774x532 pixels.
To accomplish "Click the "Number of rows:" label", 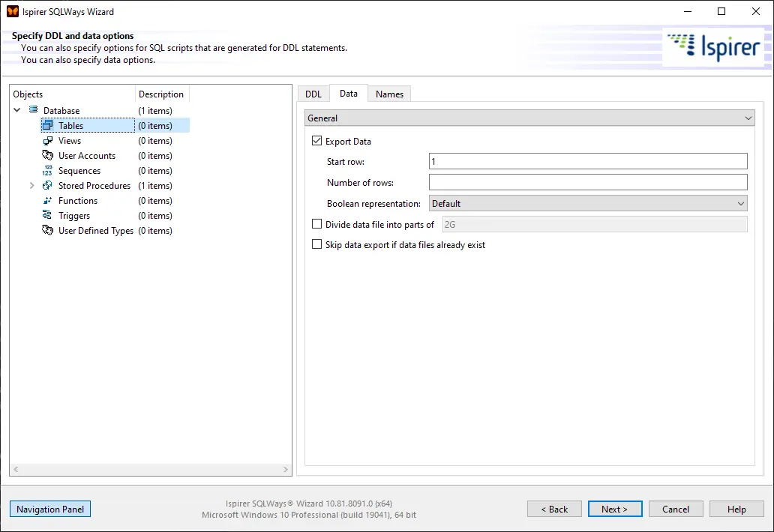I will pos(360,182).
